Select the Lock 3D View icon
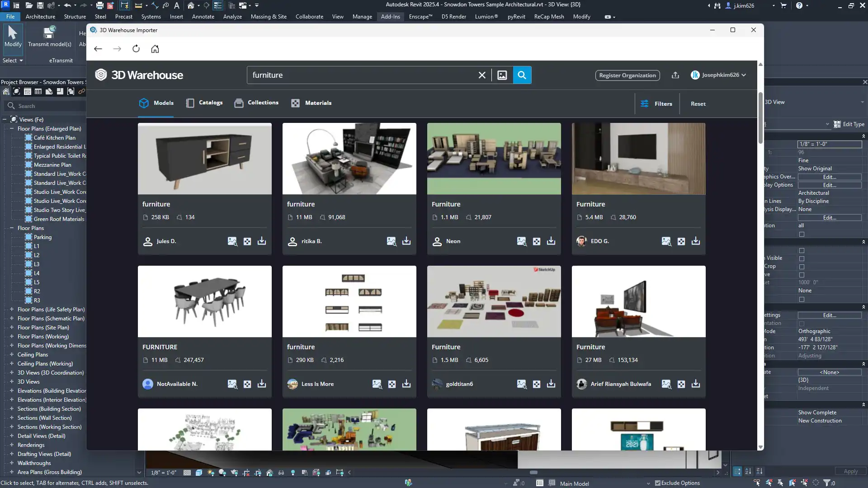The height and width of the screenshot is (488, 868). [x=269, y=472]
